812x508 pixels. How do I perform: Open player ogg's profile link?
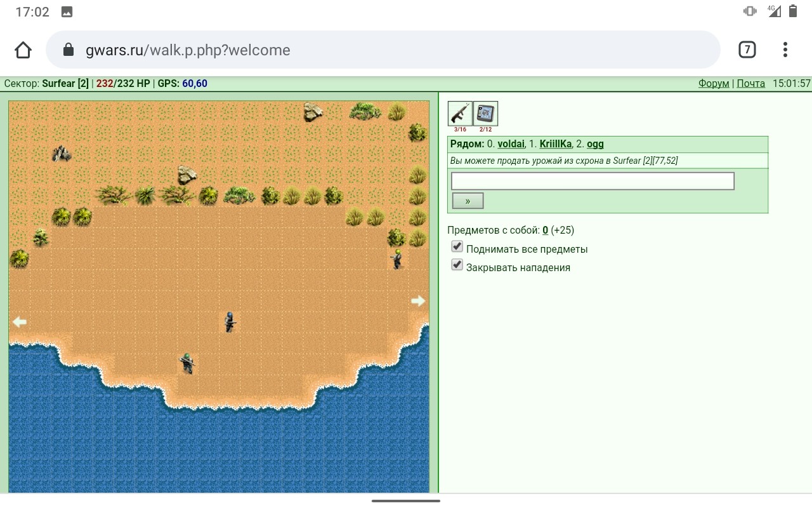pos(595,144)
